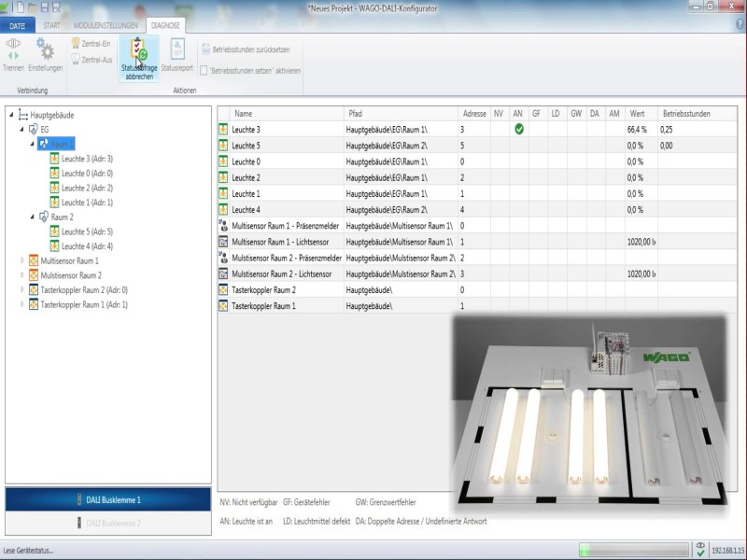Select DALI Busklemme 2 button
This screenshot has height=560, width=747.
pyautogui.click(x=108, y=524)
